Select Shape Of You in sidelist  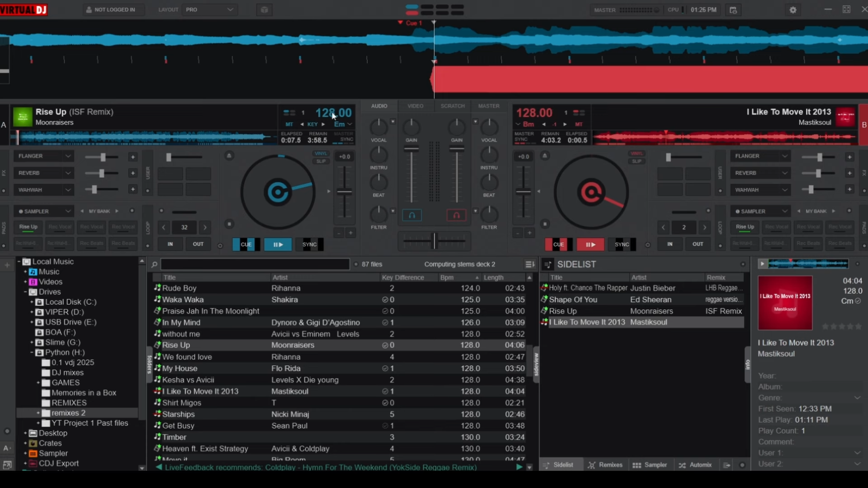[642, 300]
